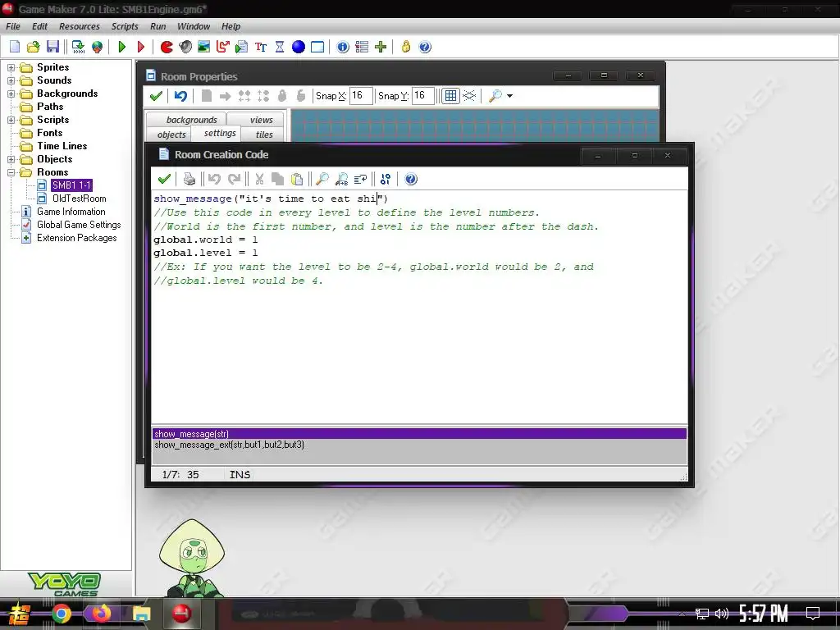
Task: Open code editor help icon
Action: pyautogui.click(x=411, y=179)
